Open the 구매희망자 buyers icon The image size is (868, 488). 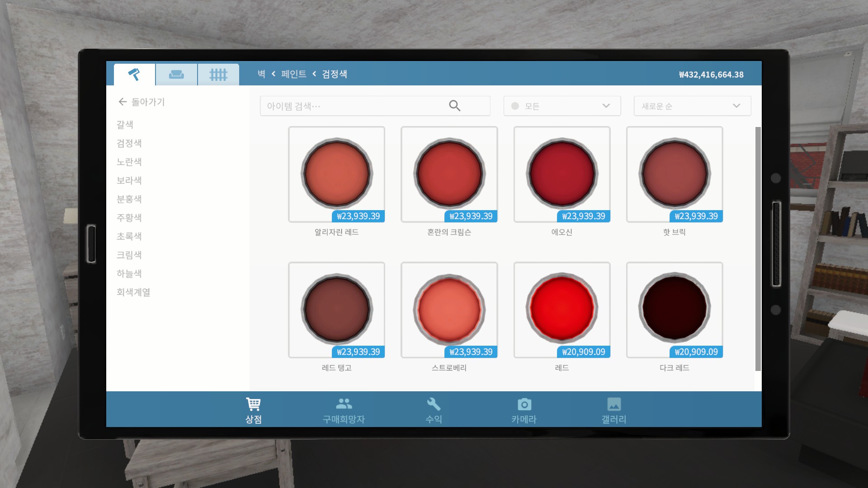pyautogui.click(x=344, y=404)
